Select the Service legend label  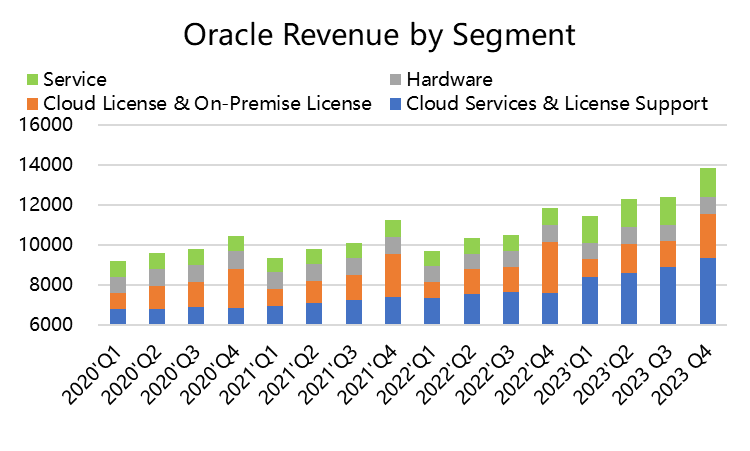(75, 80)
